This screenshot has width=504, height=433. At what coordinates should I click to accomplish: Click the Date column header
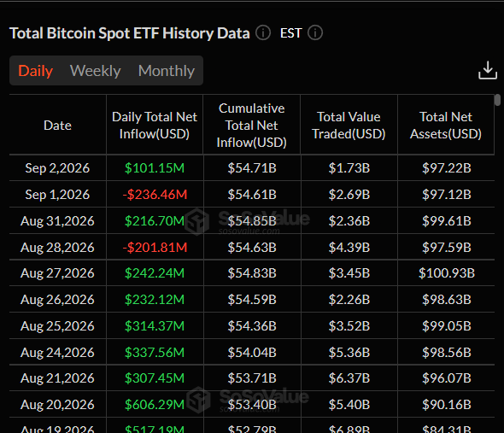coord(57,125)
